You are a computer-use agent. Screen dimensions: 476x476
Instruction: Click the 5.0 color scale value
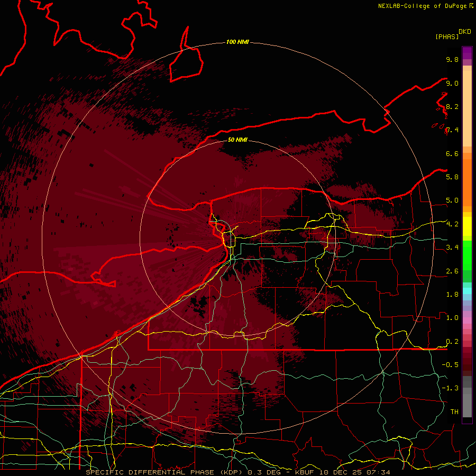(x=452, y=200)
